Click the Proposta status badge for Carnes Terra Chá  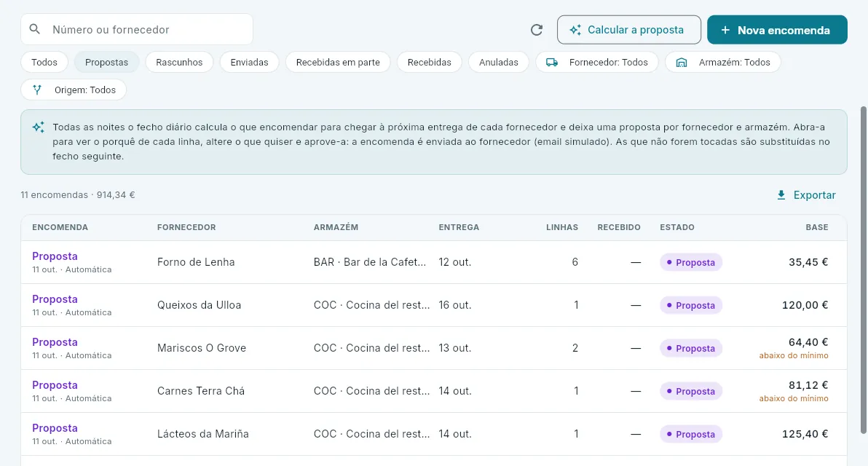click(691, 391)
